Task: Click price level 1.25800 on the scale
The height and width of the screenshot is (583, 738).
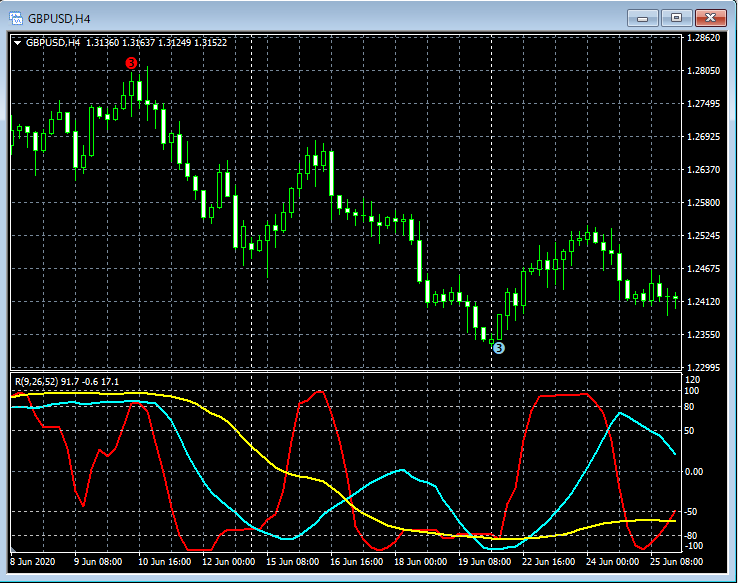Action: pos(703,202)
